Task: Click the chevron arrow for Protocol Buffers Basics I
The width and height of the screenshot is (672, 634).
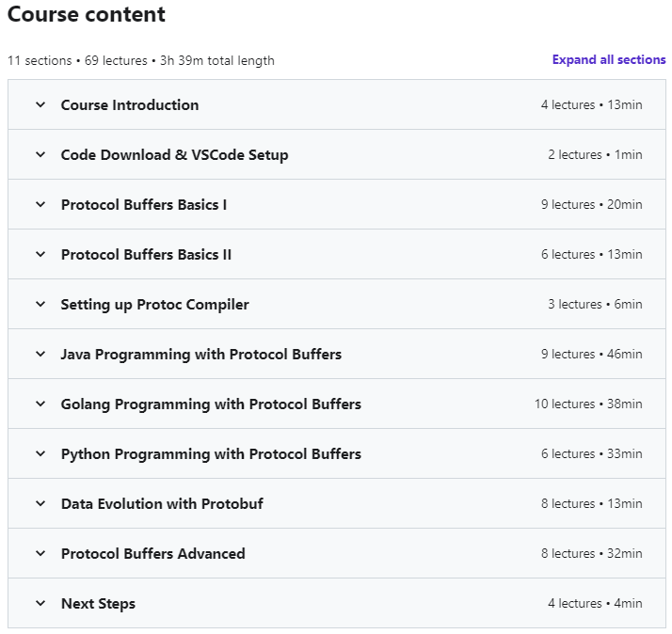Action: pos(40,204)
